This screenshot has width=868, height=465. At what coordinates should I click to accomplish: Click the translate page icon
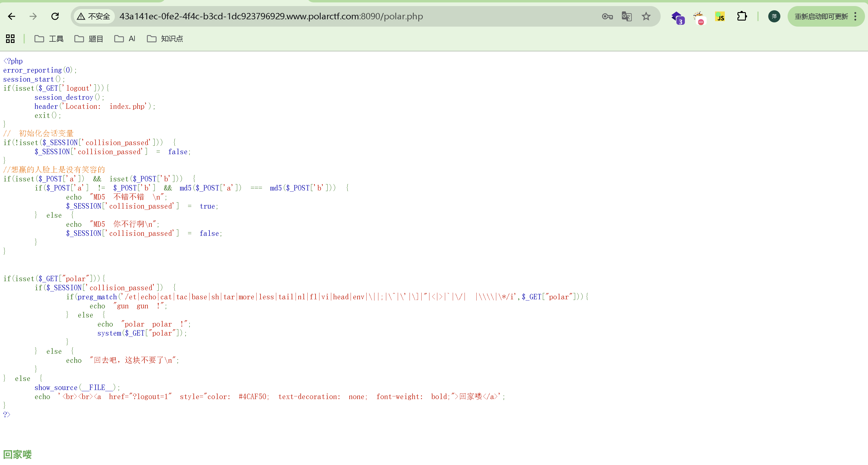click(x=627, y=16)
